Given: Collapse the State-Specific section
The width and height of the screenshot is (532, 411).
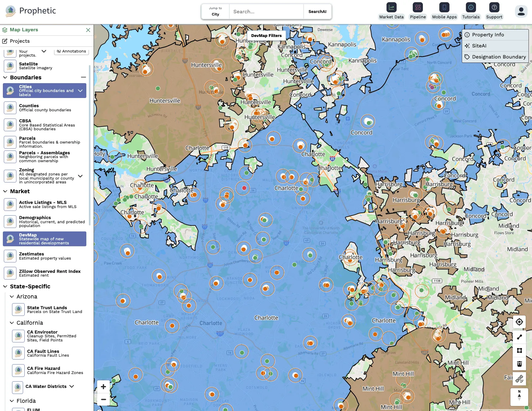Looking at the screenshot, I should coord(5,286).
